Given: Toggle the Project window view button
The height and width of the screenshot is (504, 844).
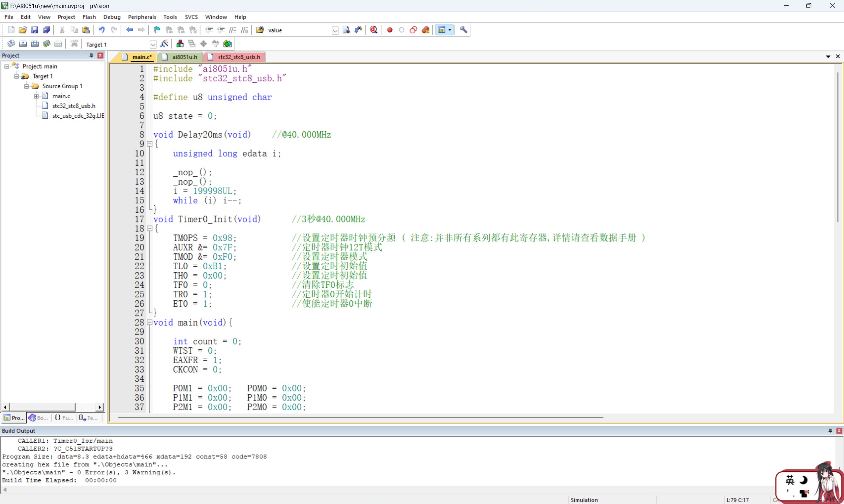Looking at the screenshot, I should tap(441, 30).
